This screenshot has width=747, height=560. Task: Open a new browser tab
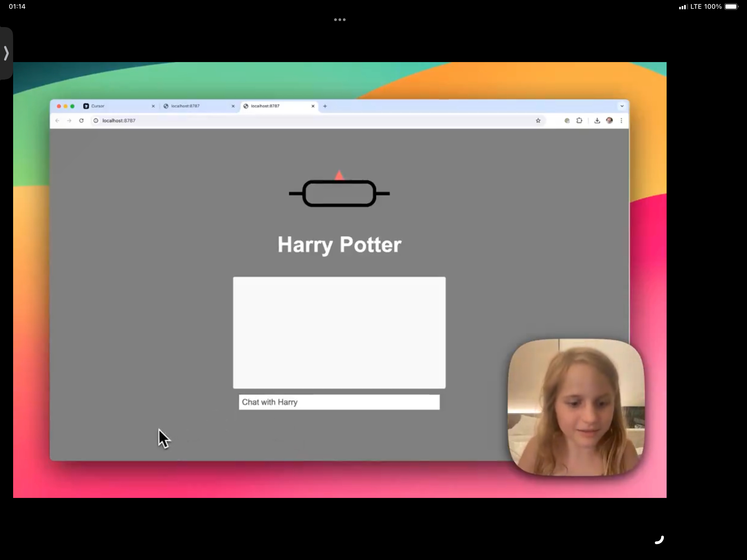click(x=325, y=106)
